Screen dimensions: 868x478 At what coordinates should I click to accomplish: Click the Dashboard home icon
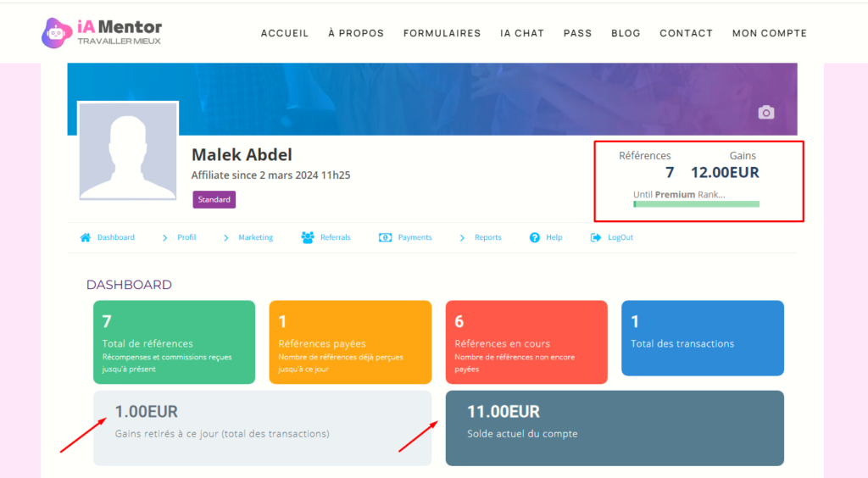(x=86, y=237)
